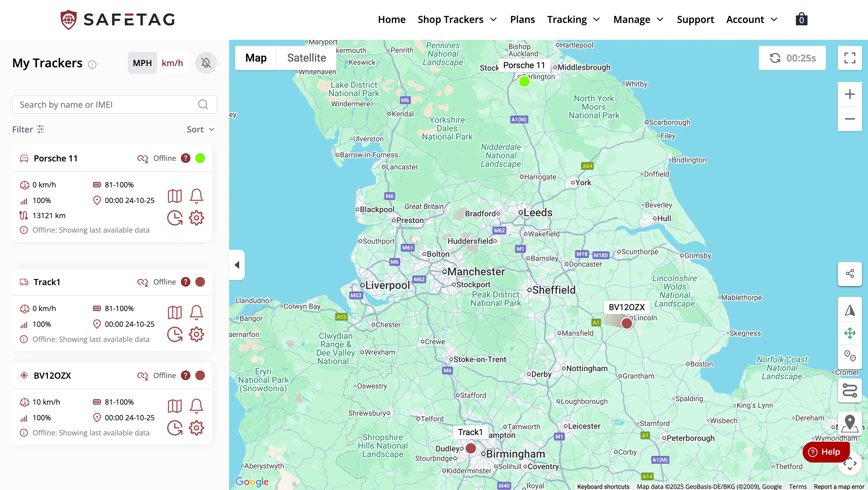Open alerts for the BV12OZX tracker
868x490 pixels.
tap(197, 406)
